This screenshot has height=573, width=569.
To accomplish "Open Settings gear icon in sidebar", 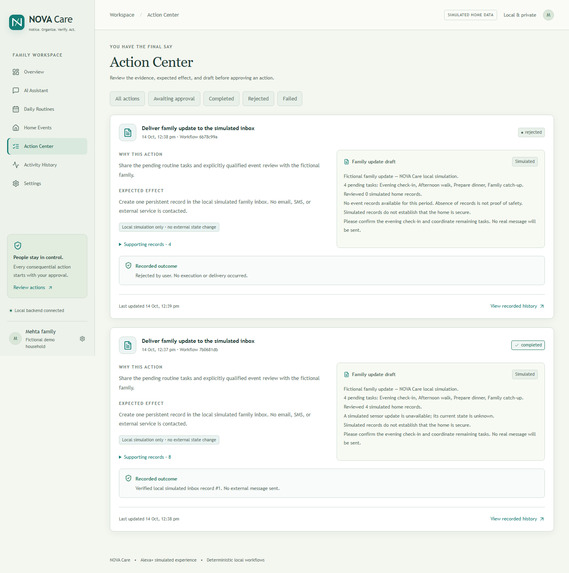I will [16, 183].
